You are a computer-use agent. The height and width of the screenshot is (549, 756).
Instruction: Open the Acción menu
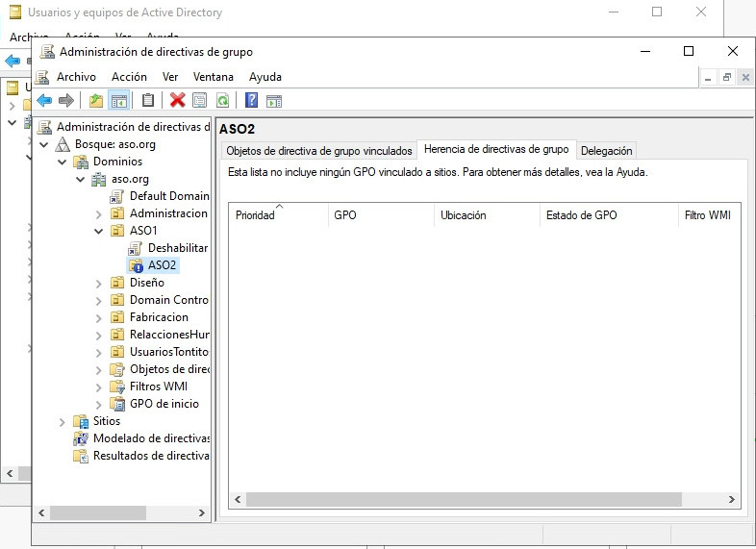129,77
